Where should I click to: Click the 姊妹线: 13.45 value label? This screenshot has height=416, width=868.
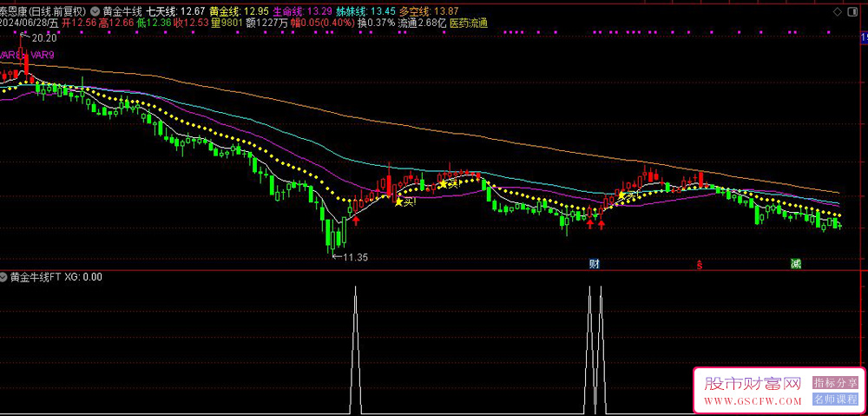coord(366,11)
